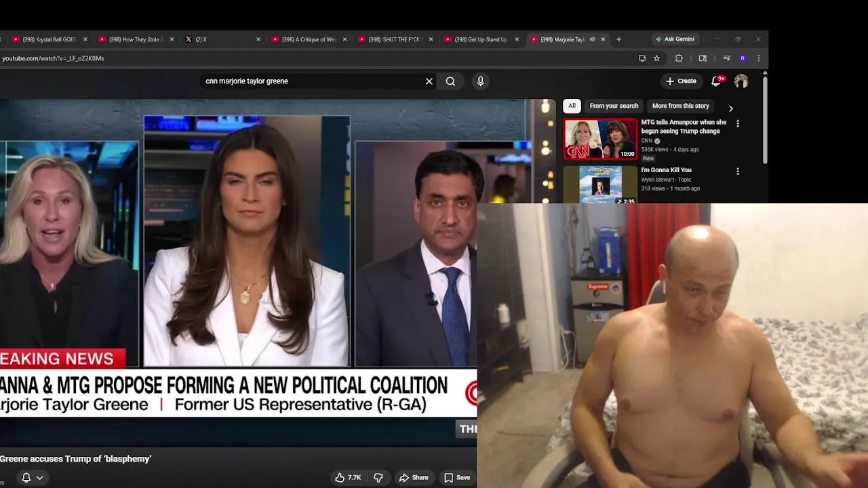Open the Chrome three-dot menu

coord(758,58)
